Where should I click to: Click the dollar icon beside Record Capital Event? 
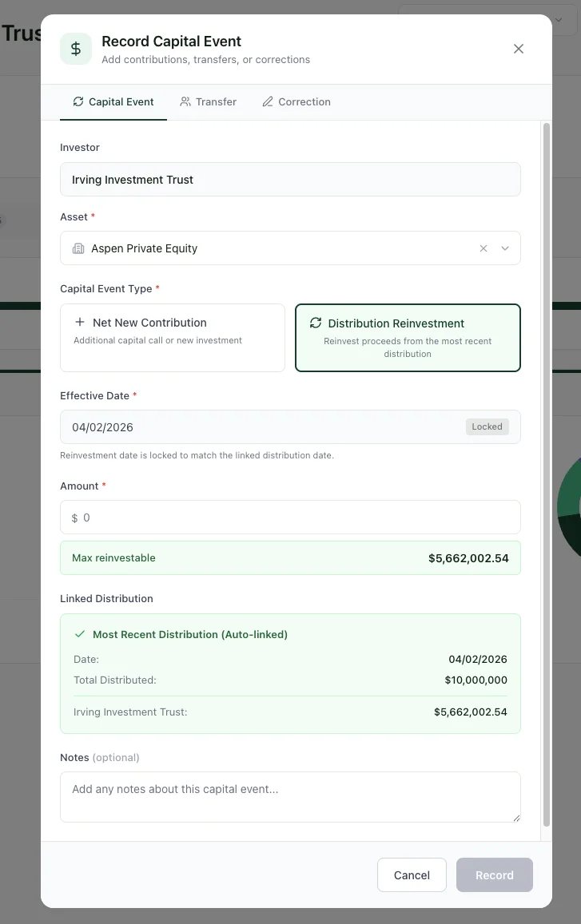coord(75,49)
